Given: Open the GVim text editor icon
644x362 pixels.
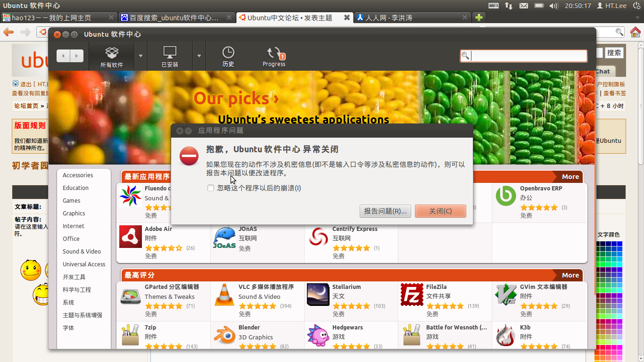Looking at the screenshot, I should 506,295.
